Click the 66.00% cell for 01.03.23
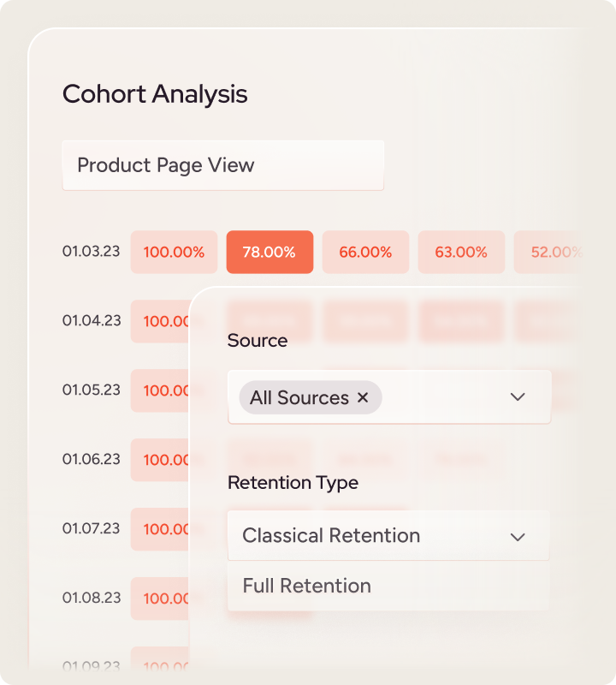616x685 pixels. (x=365, y=252)
